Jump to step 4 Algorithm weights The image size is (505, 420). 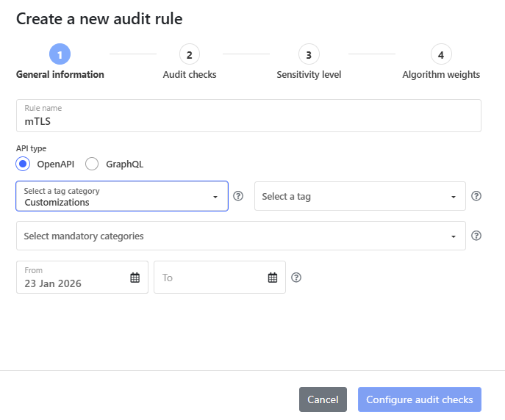point(441,54)
